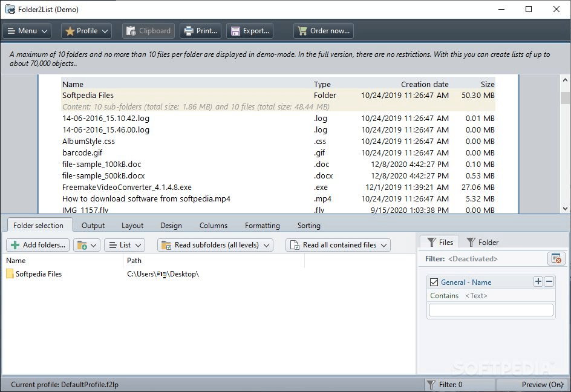Click the 'Type' header in preview
The height and width of the screenshot is (392, 571).
coord(322,84)
